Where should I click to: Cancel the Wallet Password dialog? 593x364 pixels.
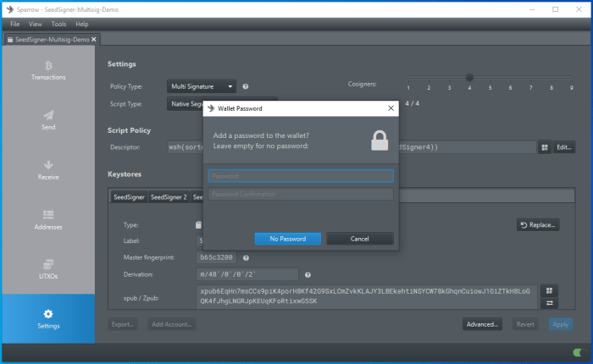tap(360, 239)
